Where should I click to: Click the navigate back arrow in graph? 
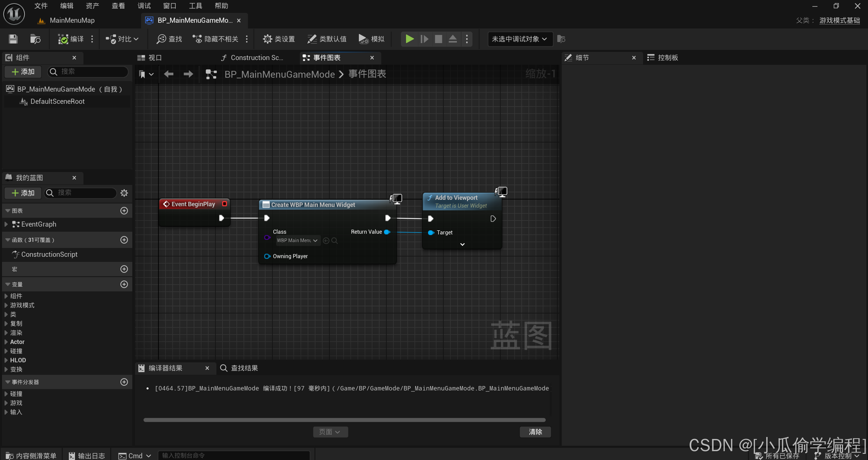(x=169, y=74)
